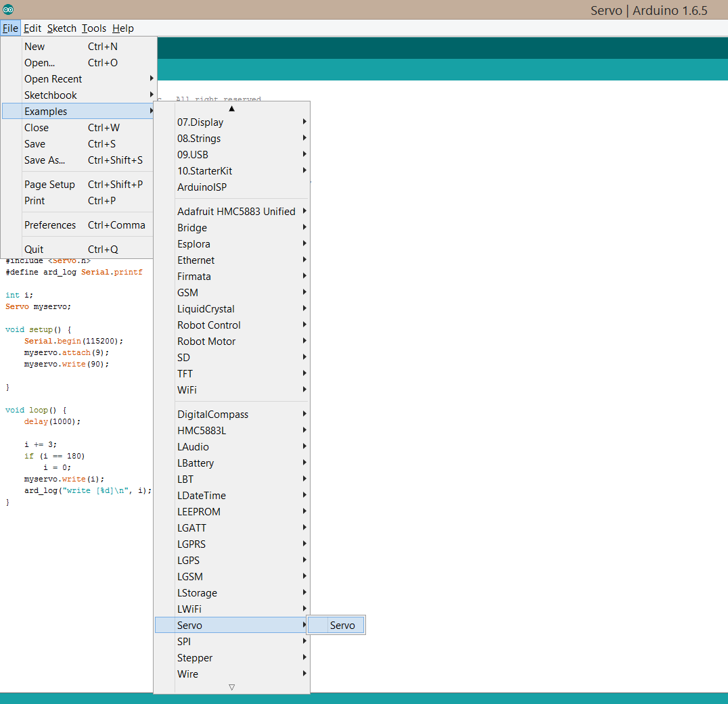Expand the LWiFi examples
Image resolution: width=728 pixels, height=704 pixels.
pos(231,609)
